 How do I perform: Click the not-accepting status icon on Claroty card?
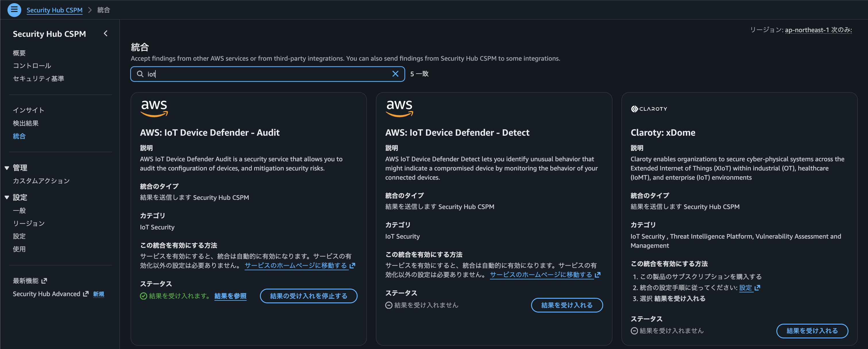634,331
